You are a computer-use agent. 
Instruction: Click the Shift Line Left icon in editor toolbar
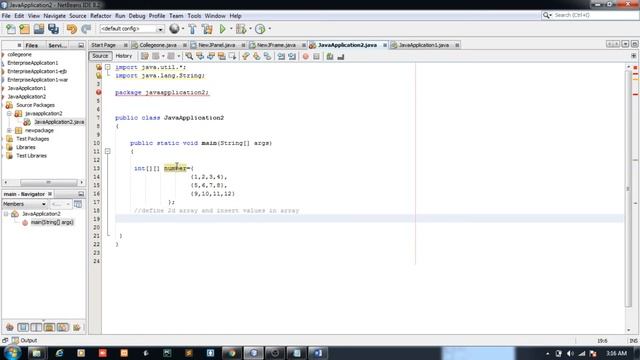pyautogui.click(x=281, y=56)
